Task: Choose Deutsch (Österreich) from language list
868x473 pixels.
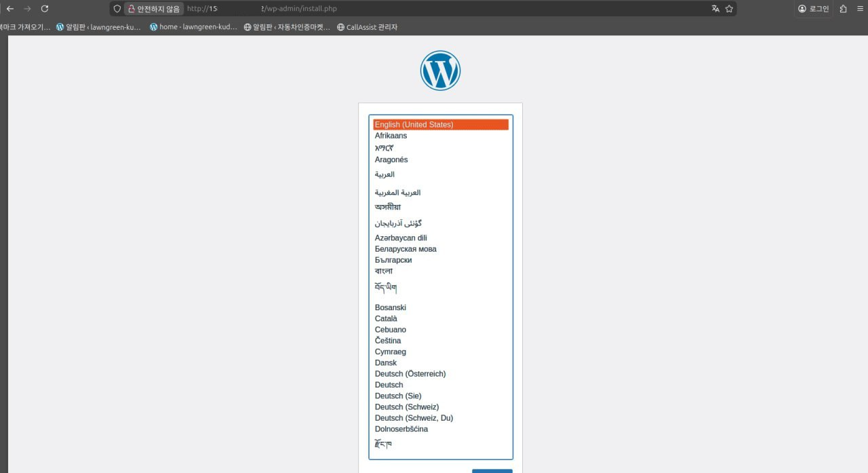Action: 410,374
